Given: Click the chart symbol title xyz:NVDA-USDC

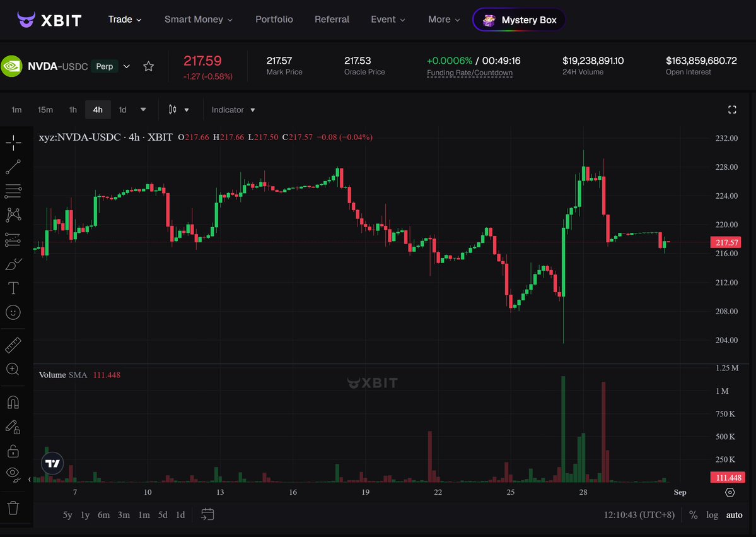Looking at the screenshot, I should (x=105, y=137).
